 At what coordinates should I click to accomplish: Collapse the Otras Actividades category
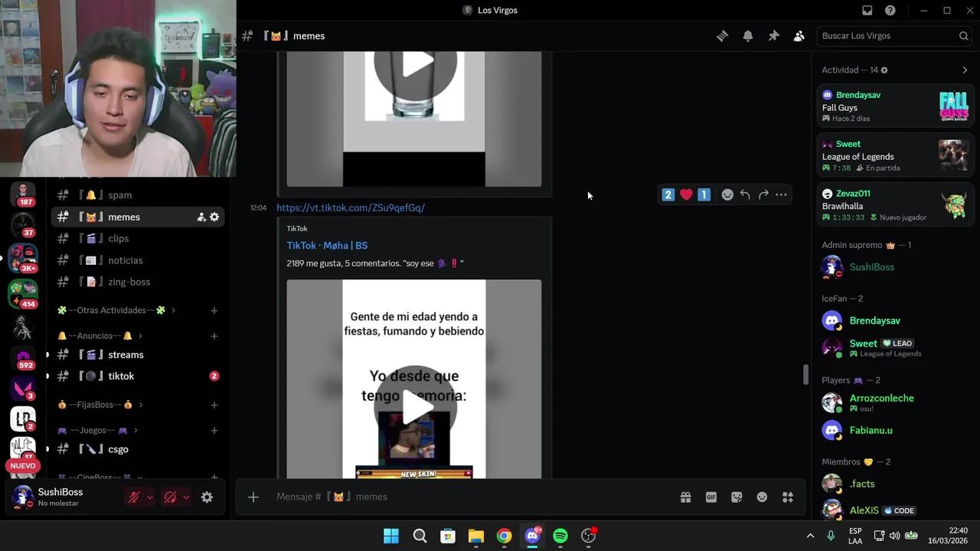116,310
